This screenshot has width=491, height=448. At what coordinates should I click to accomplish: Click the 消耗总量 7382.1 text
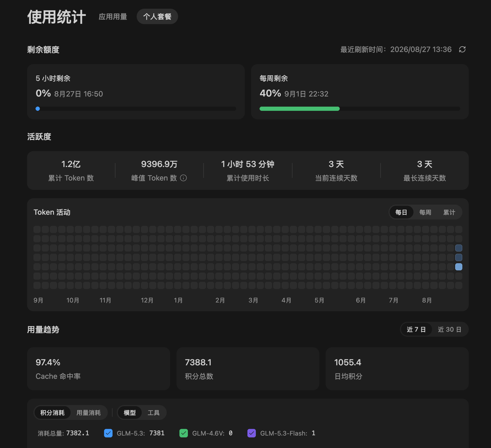tap(63, 433)
